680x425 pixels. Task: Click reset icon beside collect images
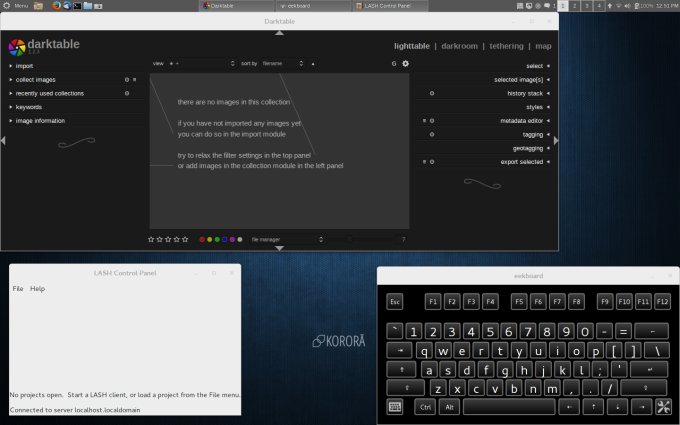(x=126, y=79)
